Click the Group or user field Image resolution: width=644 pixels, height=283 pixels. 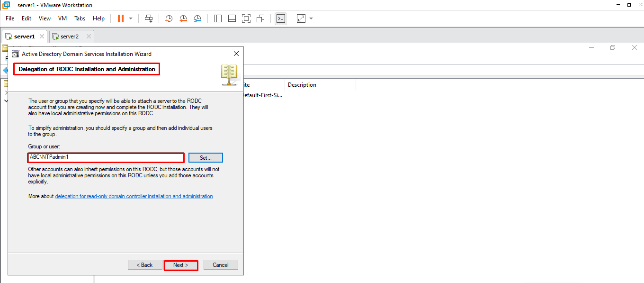pos(106,157)
